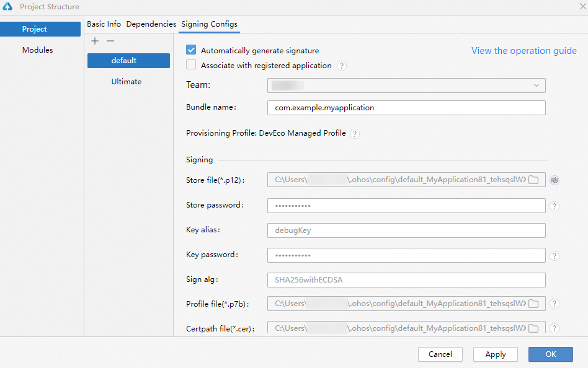Select Modules in the left sidebar

tap(38, 50)
